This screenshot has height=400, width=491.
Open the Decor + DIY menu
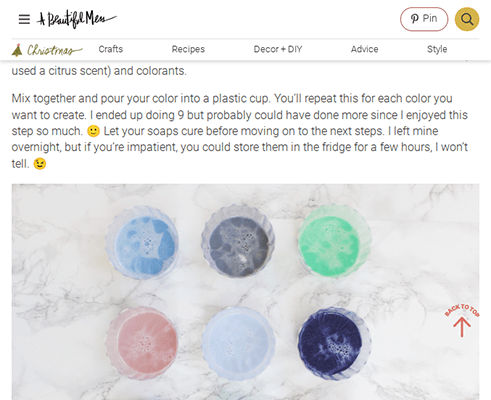[x=278, y=49]
